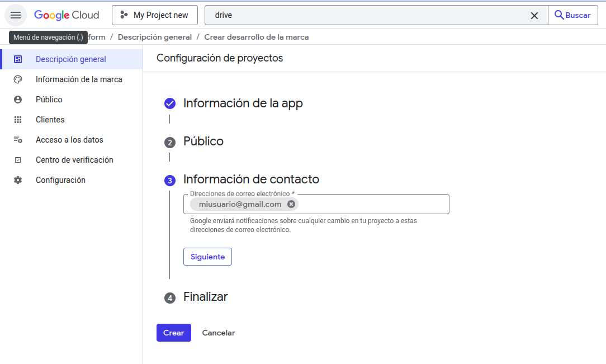Click the checkbox icon for Centro de verificación
Screen dimensions: 606x364
coord(18,160)
